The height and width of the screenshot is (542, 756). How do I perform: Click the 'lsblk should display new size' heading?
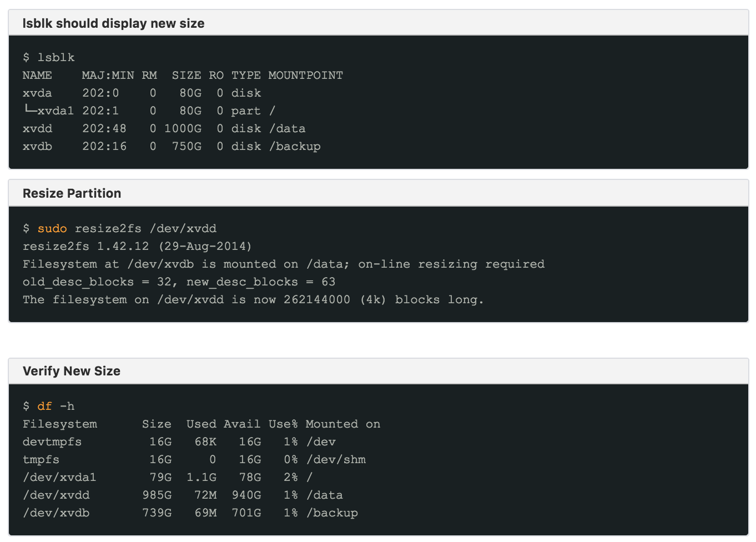pyautogui.click(x=113, y=23)
